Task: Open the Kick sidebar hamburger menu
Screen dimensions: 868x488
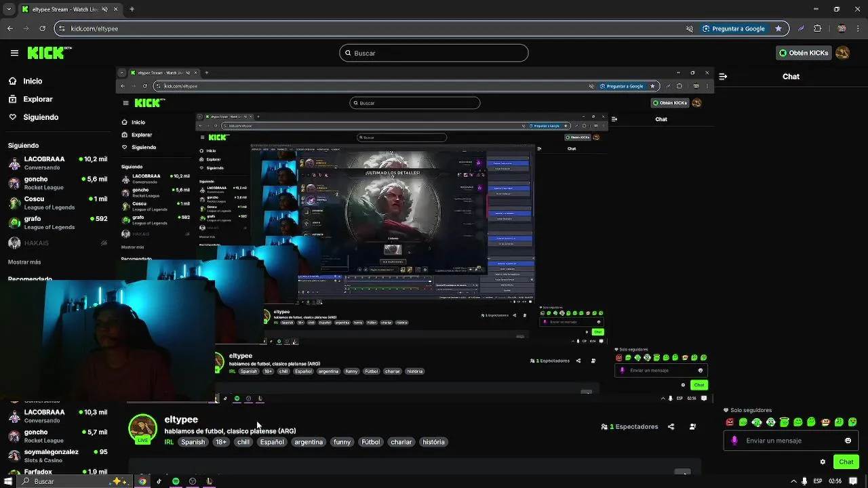Action: (14, 53)
